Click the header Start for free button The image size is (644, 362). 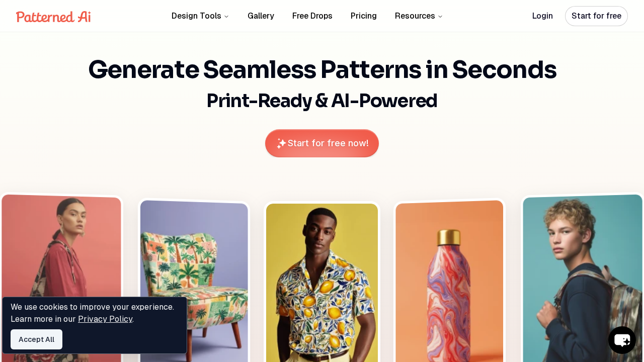point(596,16)
